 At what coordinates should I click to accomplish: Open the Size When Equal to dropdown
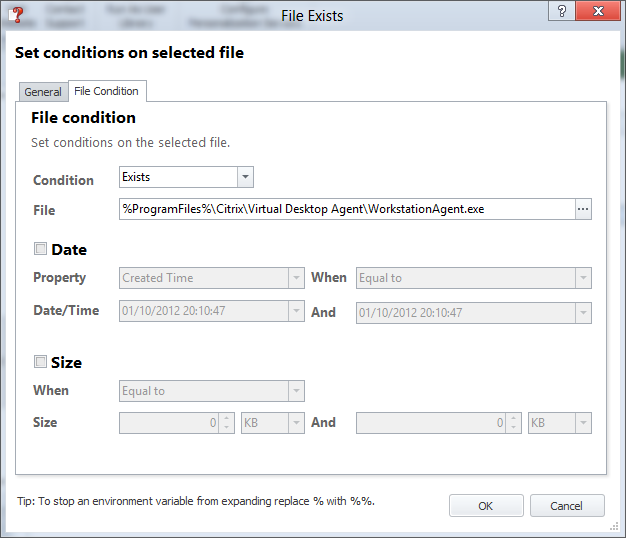point(295,391)
